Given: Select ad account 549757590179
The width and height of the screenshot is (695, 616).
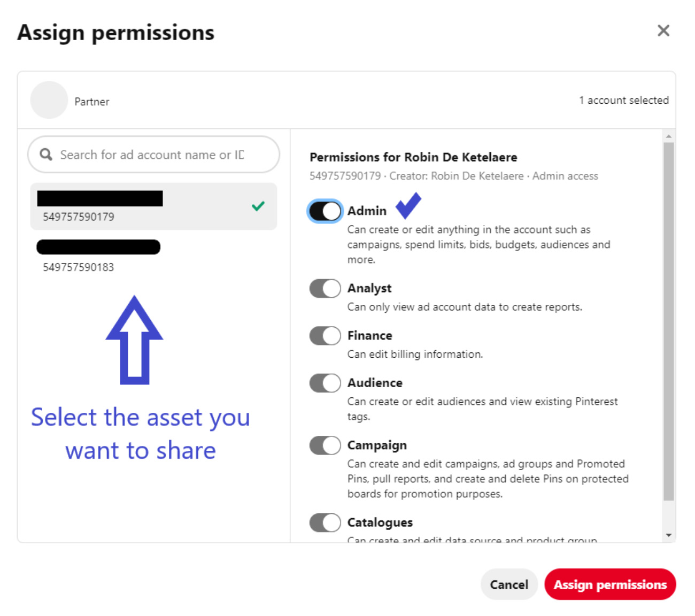Looking at the screenshot, I should tap(153, 206).
